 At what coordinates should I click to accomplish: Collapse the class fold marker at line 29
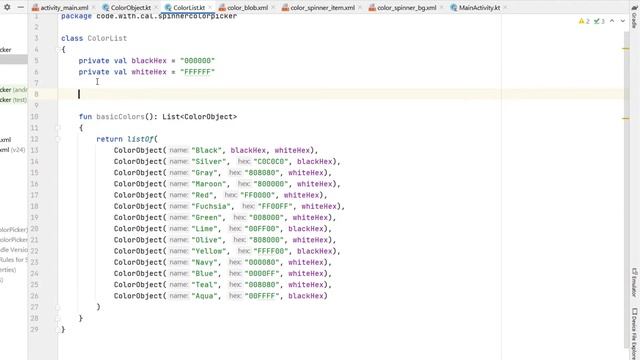click(58, 329)
